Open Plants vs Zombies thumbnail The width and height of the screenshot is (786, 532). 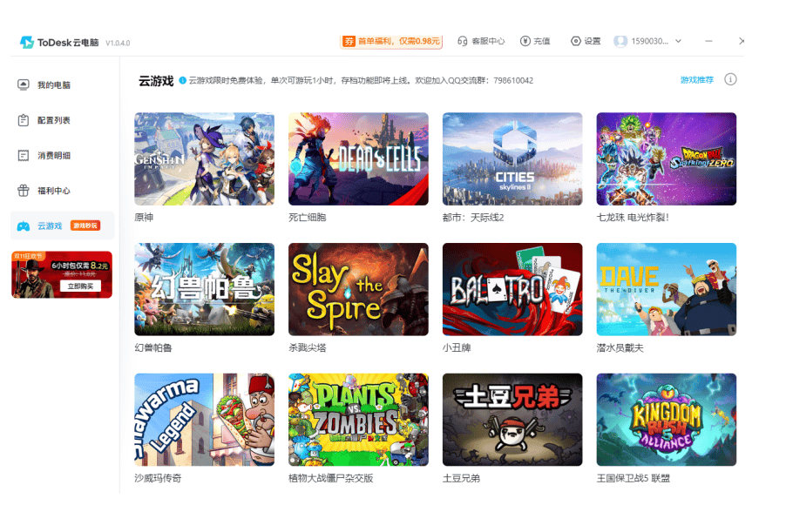click(x=358, y=420)
